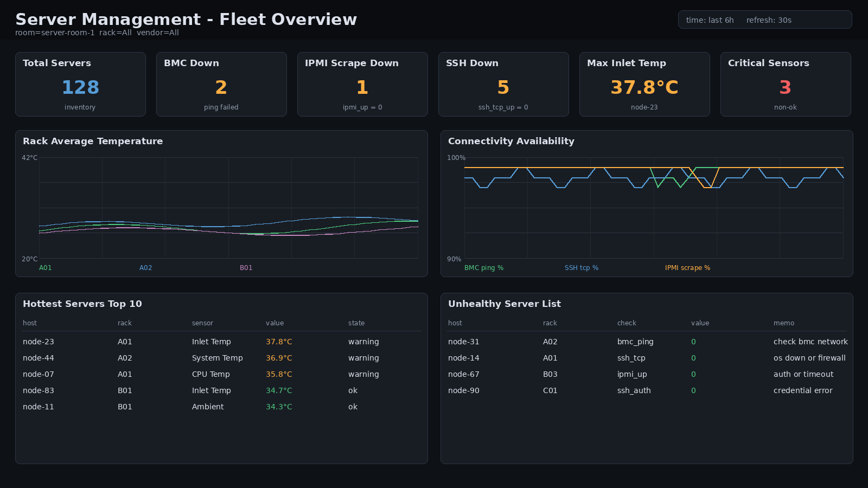The image size is (868, 488).
Task: Select host node-31 in Unhealthy Server List
Action: 464,342
